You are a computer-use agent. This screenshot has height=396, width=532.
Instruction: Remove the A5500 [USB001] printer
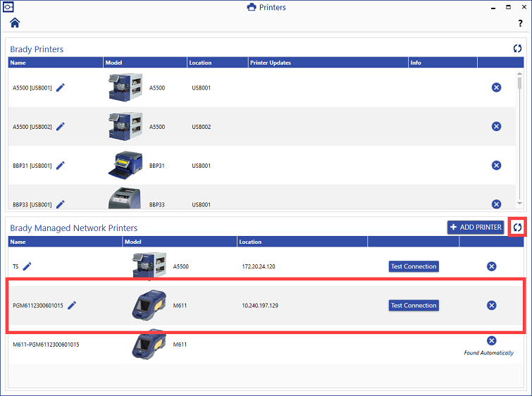(496, 87)
